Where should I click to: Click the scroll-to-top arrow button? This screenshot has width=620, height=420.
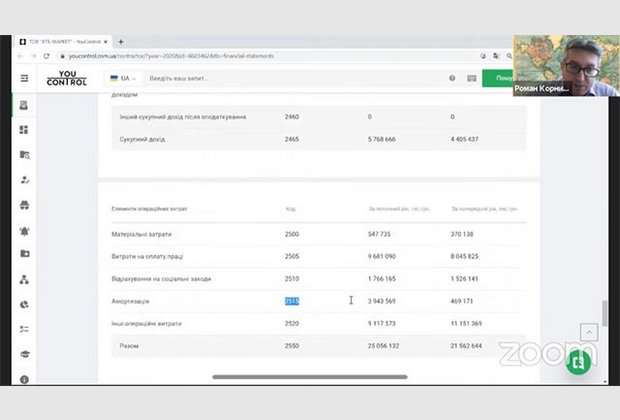(x=588, y=331)
